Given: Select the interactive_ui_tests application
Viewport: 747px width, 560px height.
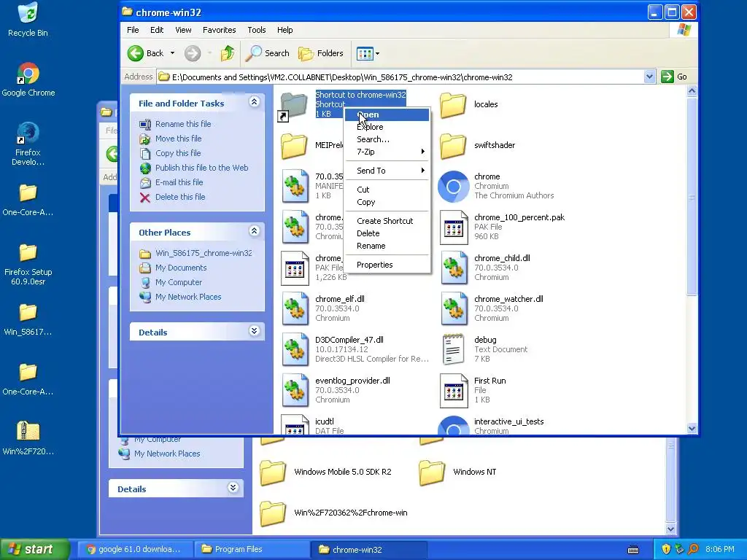Looking at the screenshot, I should 491,425.
